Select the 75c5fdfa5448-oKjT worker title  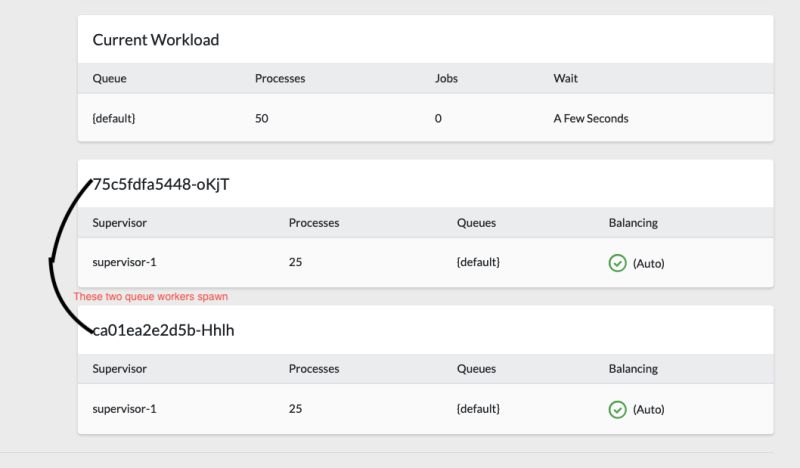pos(161,184)
